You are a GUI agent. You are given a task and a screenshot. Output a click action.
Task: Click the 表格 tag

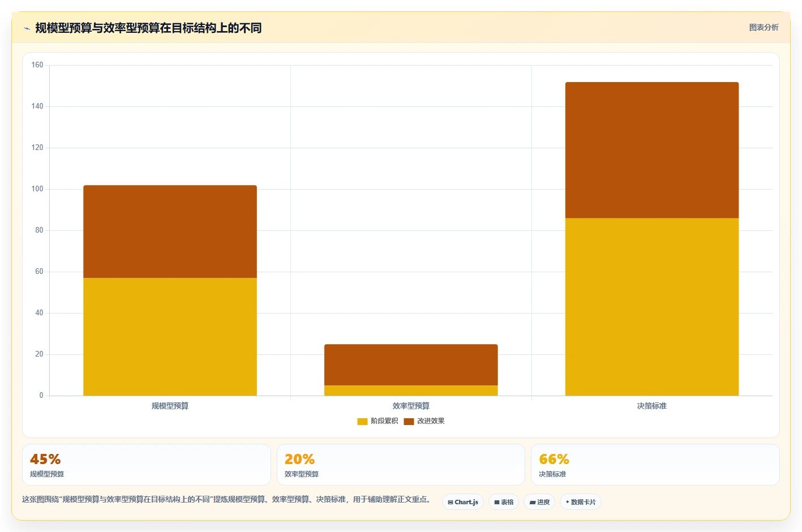click(x=504, y=502)
